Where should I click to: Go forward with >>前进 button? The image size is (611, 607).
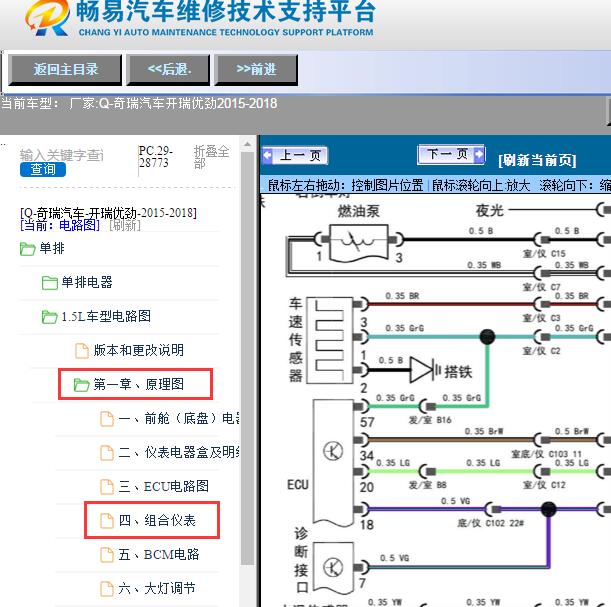256,70
